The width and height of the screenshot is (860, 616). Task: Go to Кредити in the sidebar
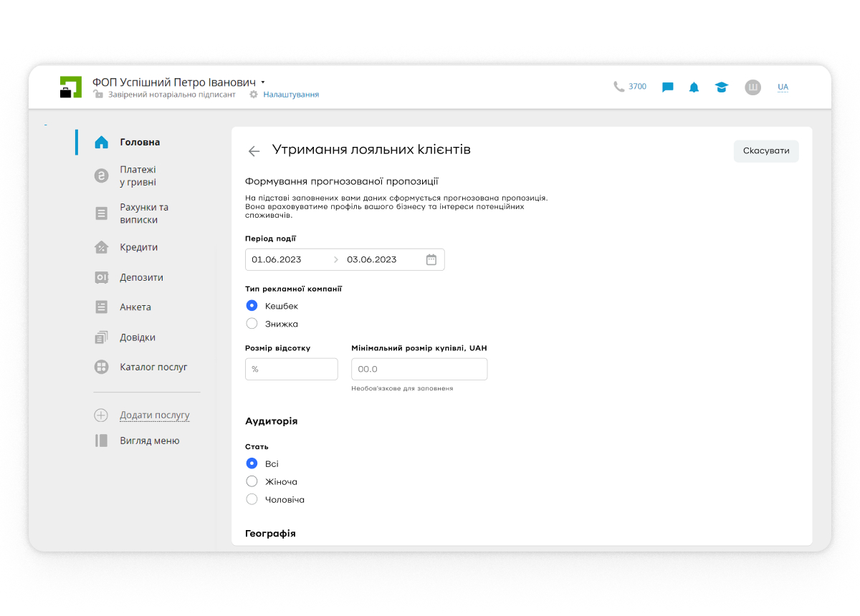click(x=138, y=247)
